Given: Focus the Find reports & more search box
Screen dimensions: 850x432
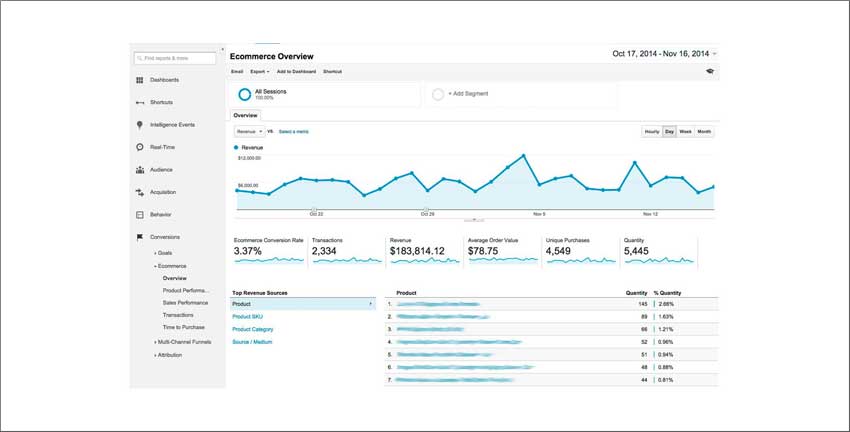Looking at the screenshot, I should [x=175, y=58].
